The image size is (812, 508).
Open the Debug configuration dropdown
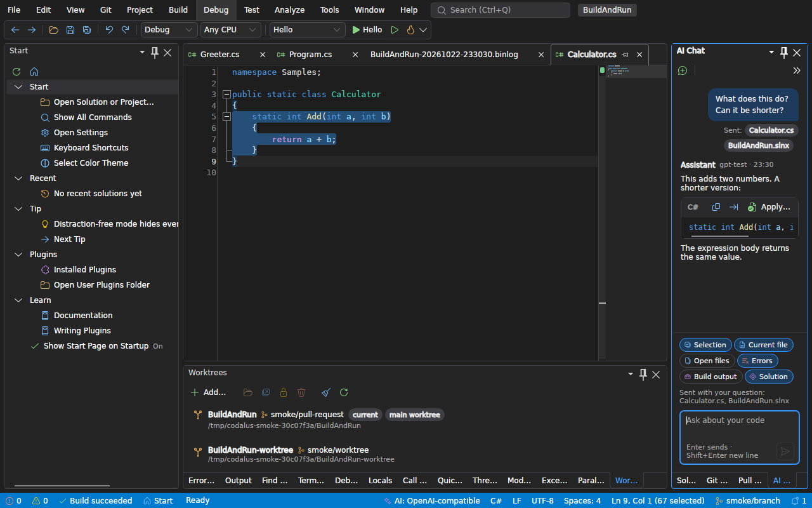click(x=169, y=30)
